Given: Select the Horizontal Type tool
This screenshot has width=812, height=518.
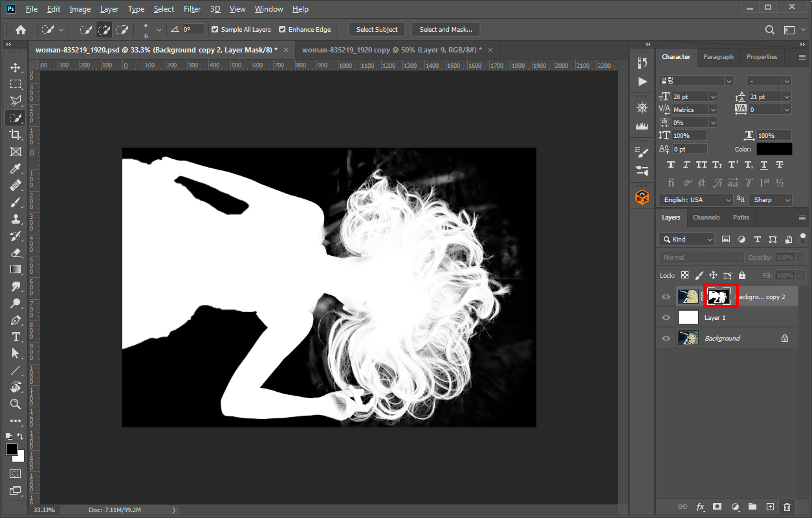Looking at the screenshot, I should 16,337.
